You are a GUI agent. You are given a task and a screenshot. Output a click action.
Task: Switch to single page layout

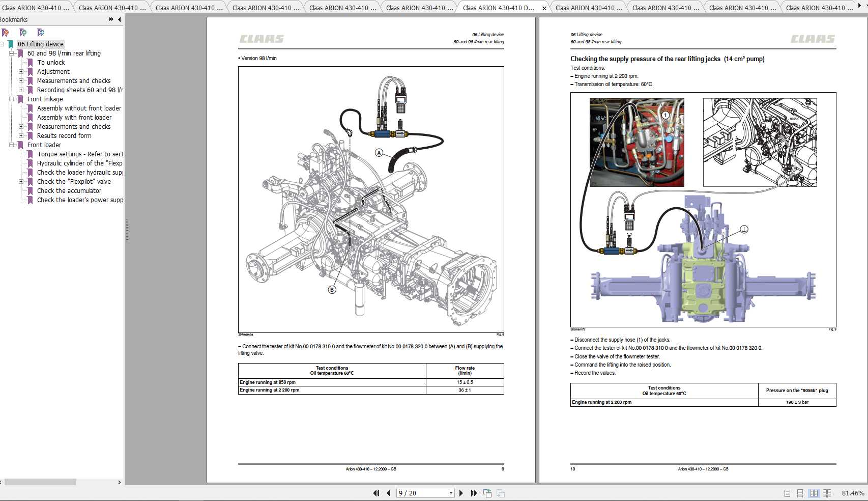click(787, 493)
